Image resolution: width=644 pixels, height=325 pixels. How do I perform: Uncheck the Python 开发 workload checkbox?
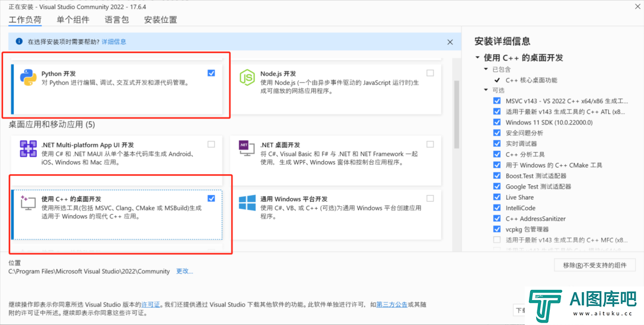211,73
